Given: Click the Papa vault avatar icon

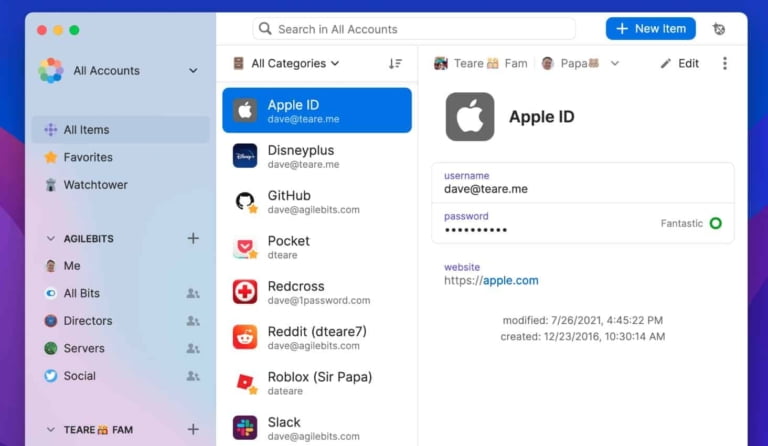Looking at the screenshot, I should [x=548, y=63].
